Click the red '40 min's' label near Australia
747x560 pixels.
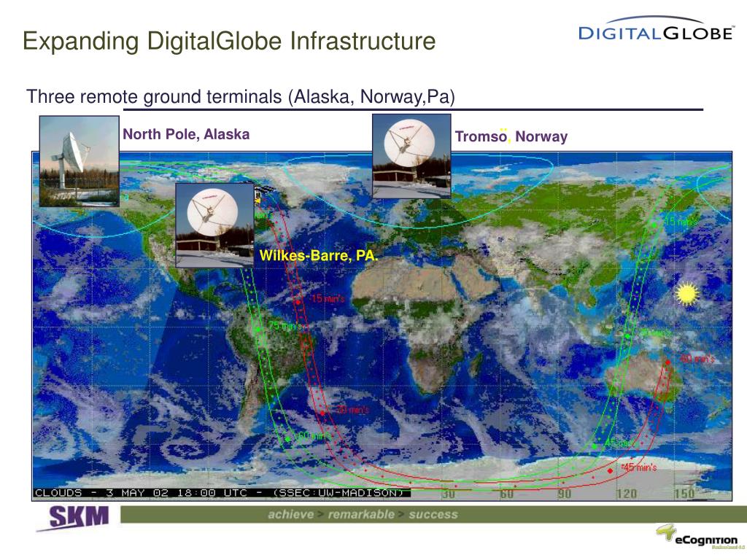[x=697, y=359]
